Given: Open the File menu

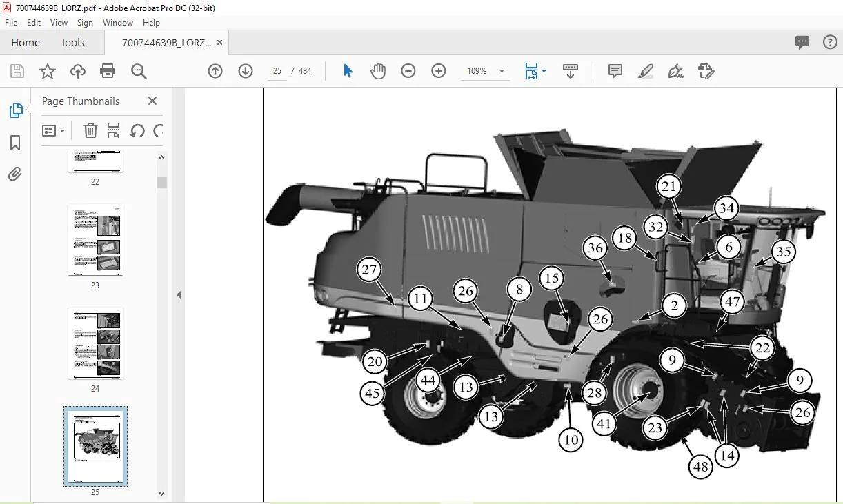Looking at the screenshot, I should 11,23.
